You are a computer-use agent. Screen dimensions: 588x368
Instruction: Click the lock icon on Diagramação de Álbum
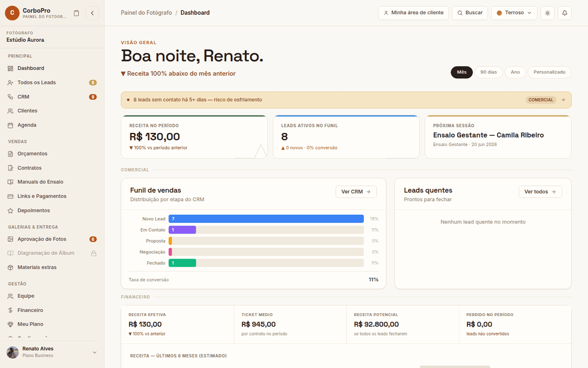[x=94, y=253]
